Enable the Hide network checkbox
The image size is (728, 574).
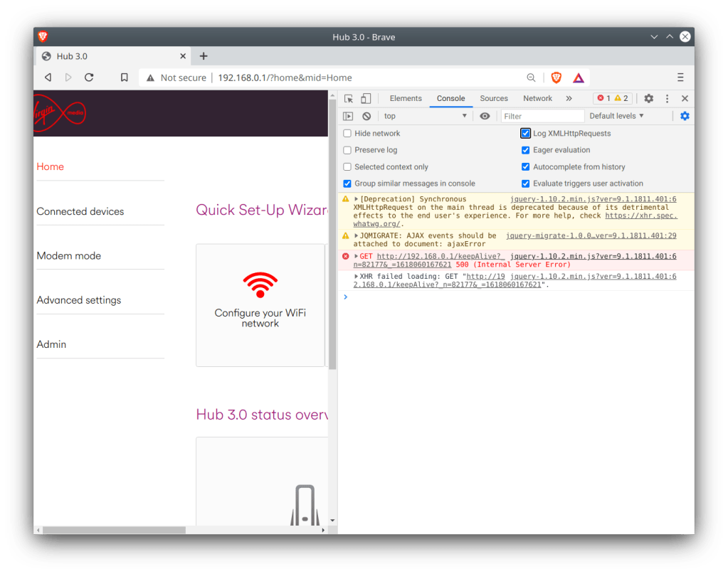click(347, 134)
